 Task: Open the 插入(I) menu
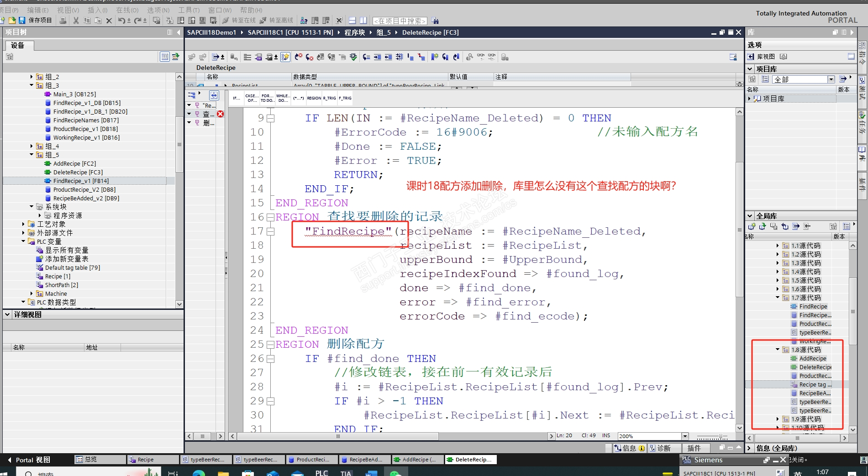[x=98, y=10]
